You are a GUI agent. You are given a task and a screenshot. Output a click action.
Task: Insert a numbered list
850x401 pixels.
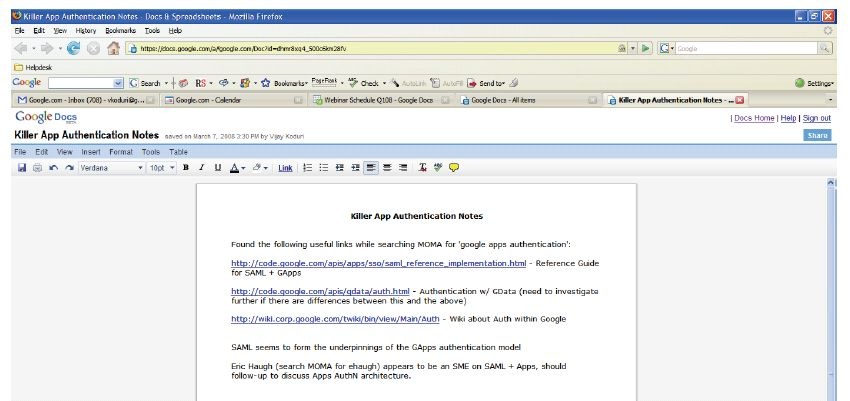click(x=307, y=168)
